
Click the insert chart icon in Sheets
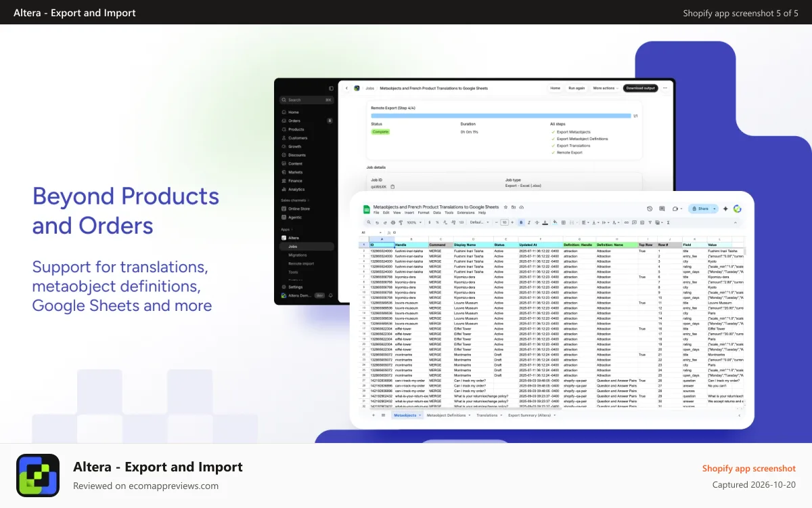642,222
